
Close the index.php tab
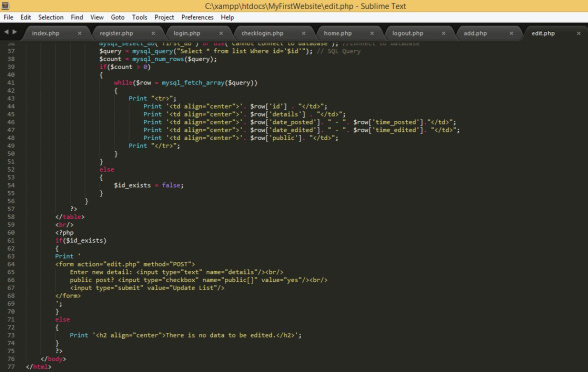point(80,33)
